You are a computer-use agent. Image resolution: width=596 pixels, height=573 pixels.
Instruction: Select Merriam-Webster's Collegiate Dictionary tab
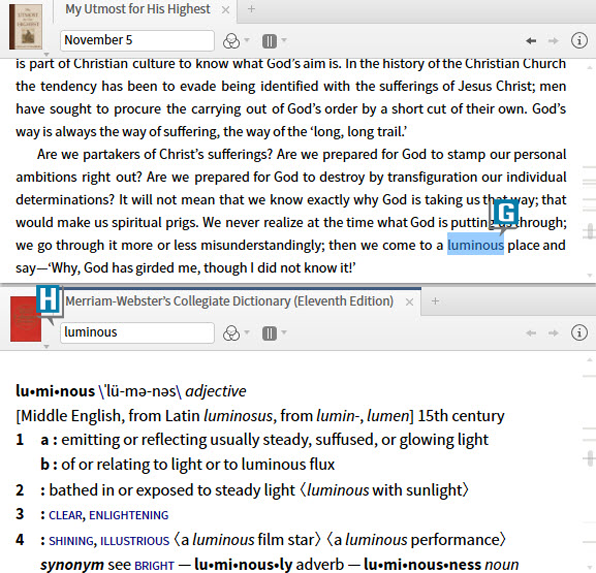pyautogui.click(x=229, y=301)
